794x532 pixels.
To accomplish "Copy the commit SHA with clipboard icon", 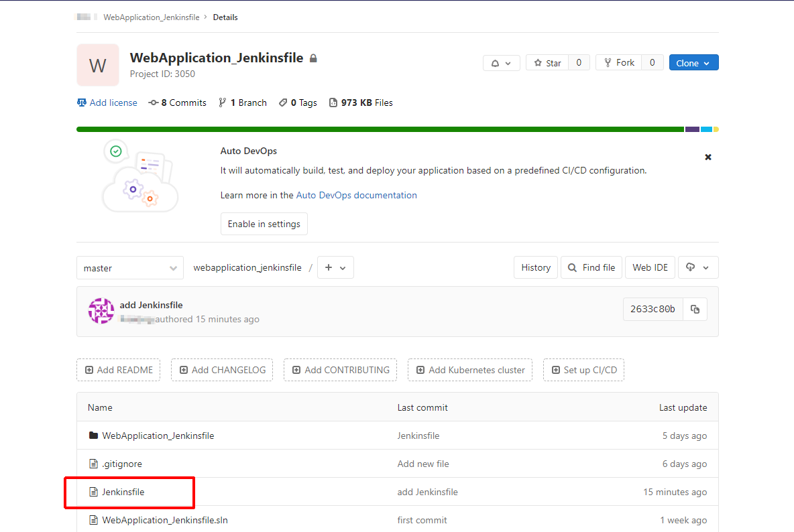I will click(695, 309).
